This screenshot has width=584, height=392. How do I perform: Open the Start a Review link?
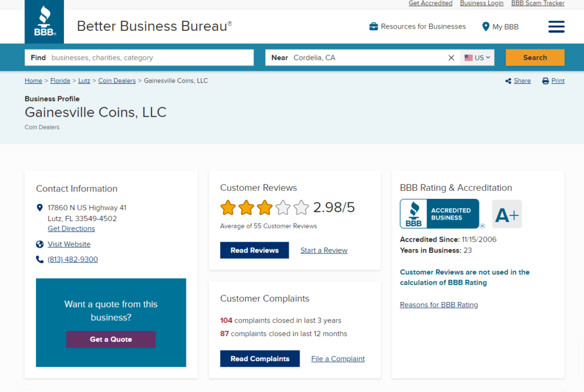coord(324,250)
